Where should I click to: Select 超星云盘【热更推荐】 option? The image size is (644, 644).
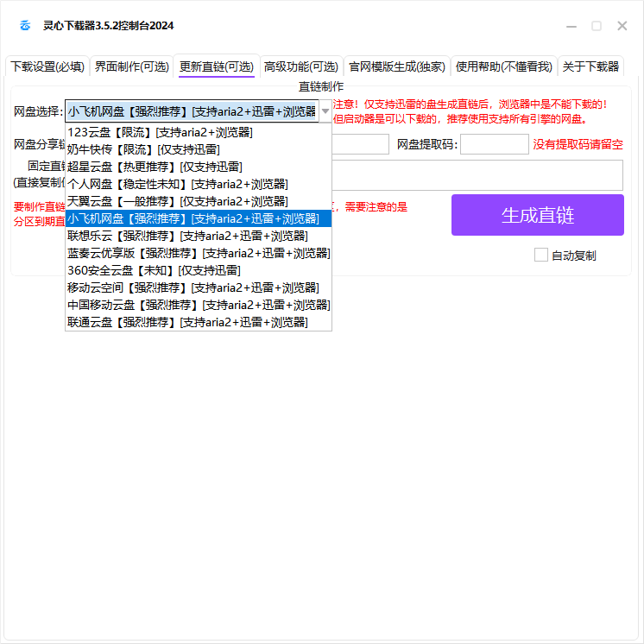coord(199,167)
